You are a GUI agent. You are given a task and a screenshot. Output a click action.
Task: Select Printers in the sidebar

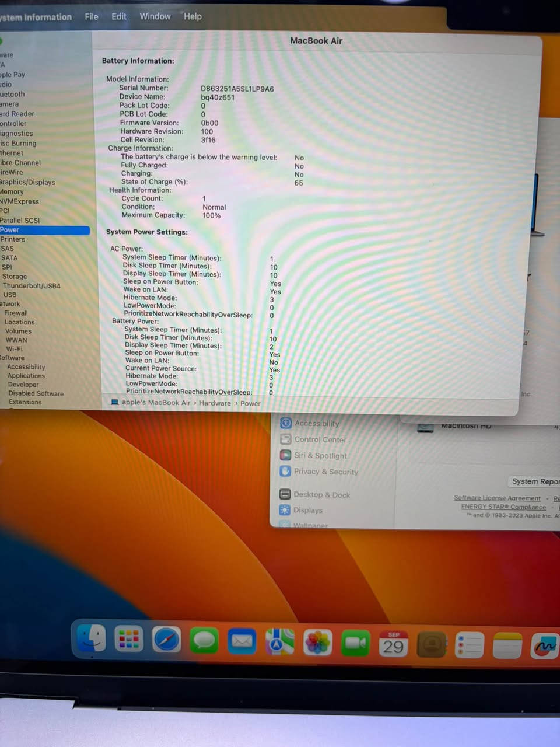click(12, 239)
